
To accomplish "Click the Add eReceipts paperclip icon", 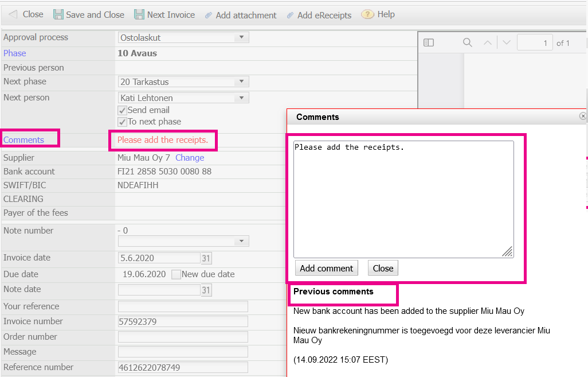I will point(290,15).
